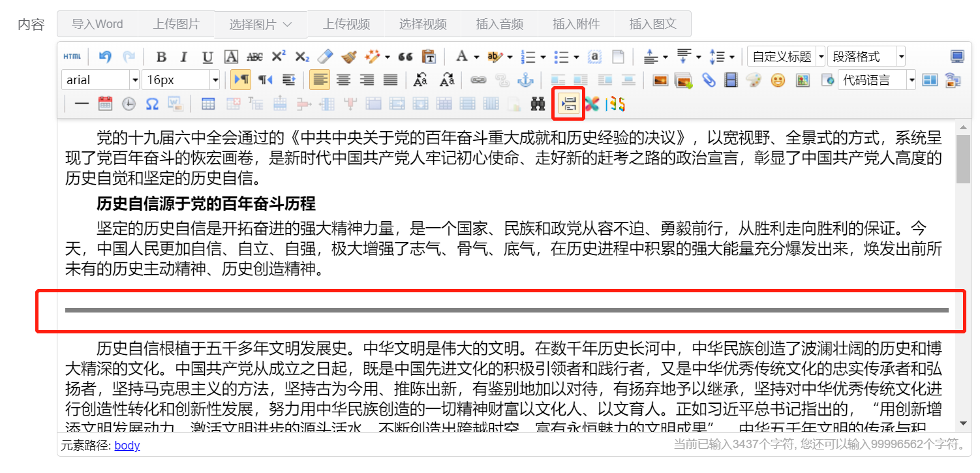The height and width of the screenshot is (473, 980).
Task: Insert a horizontal rule
Action: point(80,104)
